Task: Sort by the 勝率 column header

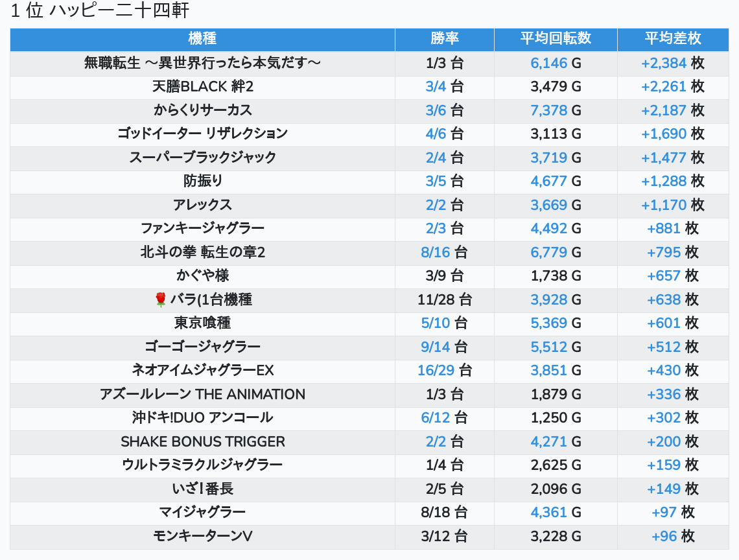Action: tap(444, 39)
